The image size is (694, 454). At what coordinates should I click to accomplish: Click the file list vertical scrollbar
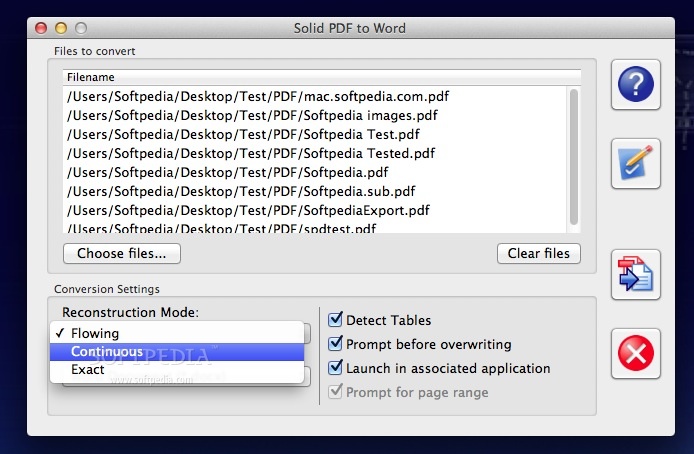tap(574, 157)
